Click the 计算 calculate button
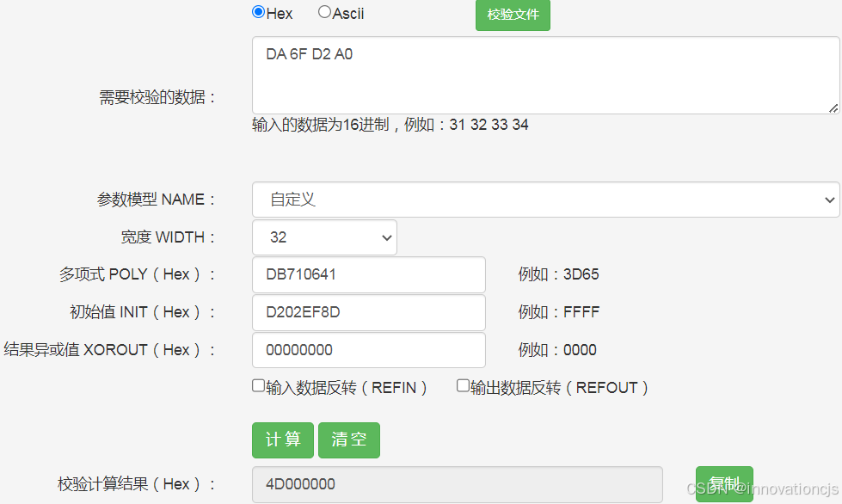The width and height of the screenshot is (842, 504). tap(283, 440)
